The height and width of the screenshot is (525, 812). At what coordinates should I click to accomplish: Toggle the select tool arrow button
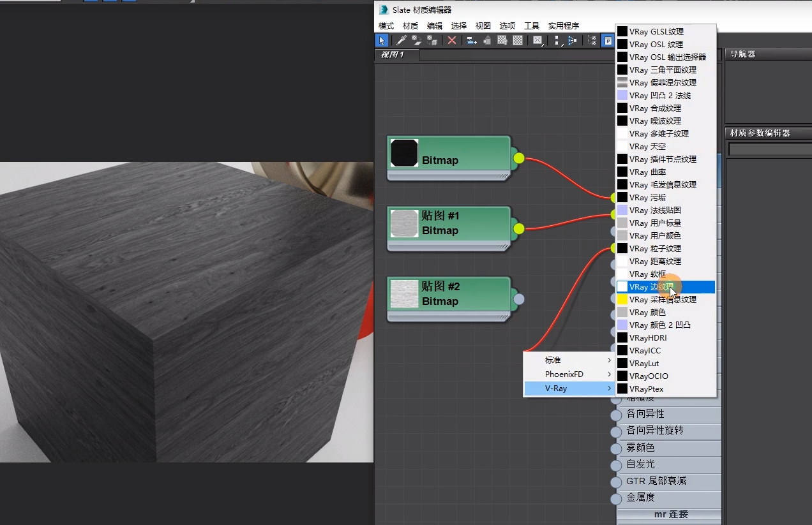[x=382, y=40]
